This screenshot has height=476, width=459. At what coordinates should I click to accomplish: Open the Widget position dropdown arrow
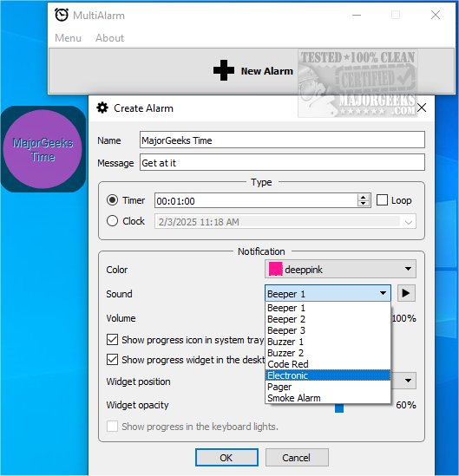[x=408, y=381]
